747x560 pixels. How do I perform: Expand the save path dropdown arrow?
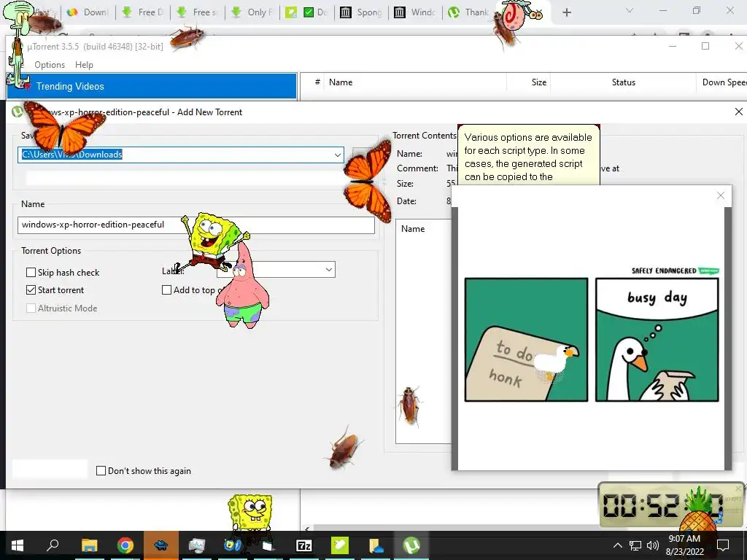337,155
